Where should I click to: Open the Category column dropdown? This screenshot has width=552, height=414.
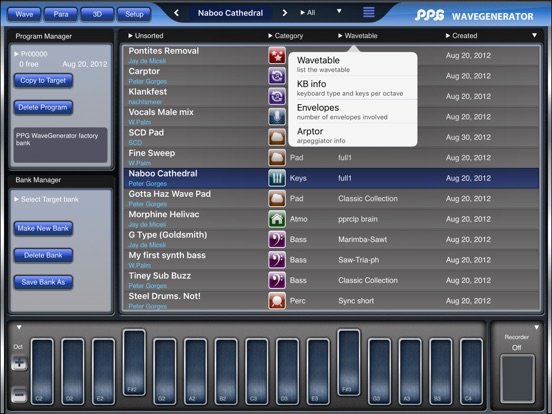[x=286, y=36]
